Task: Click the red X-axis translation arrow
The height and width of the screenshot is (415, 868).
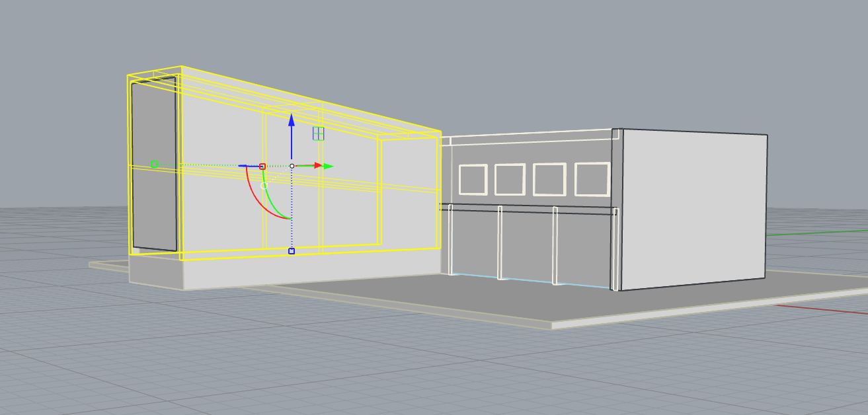Action: tap(319, 166)
